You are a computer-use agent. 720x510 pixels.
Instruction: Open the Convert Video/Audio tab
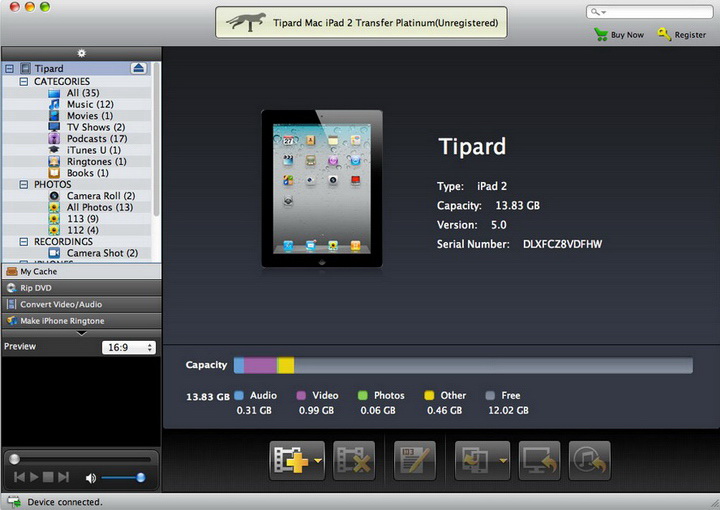81,304
